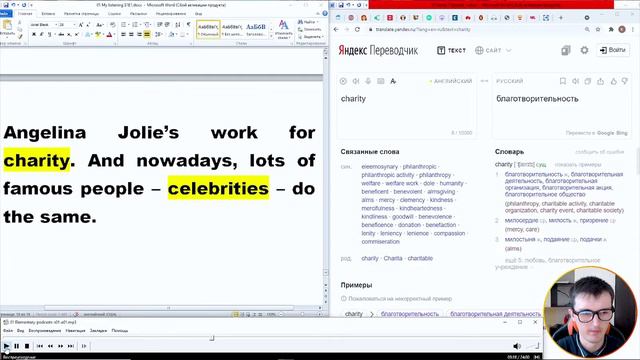The width and height of the screenshot is (640, 360).
Task: Switch to the Разметка страницы tab
Action: coord(81,13)
